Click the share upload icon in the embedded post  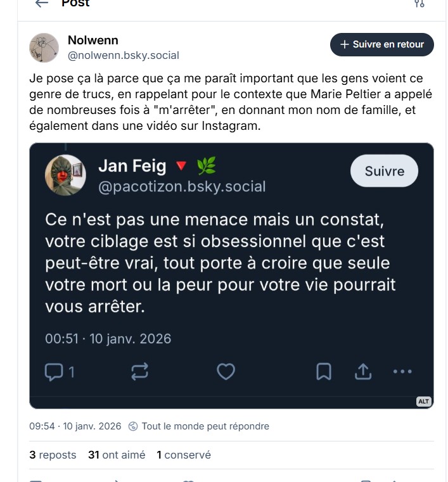(363, 372)
